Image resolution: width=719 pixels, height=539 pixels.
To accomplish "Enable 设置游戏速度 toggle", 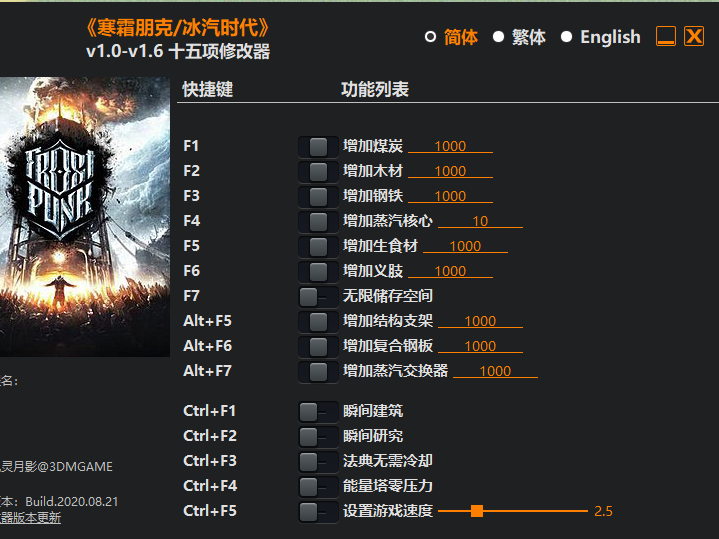I will (318, 511).
